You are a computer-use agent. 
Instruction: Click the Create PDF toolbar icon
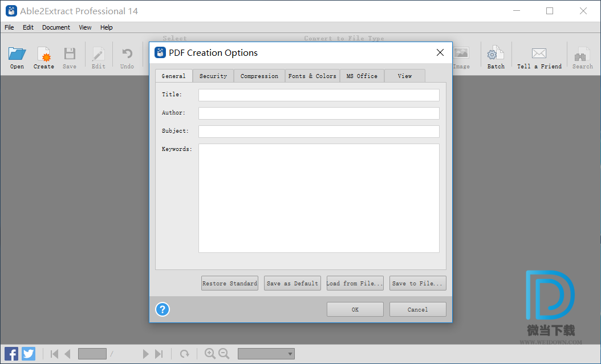click(x=44, y=54)
